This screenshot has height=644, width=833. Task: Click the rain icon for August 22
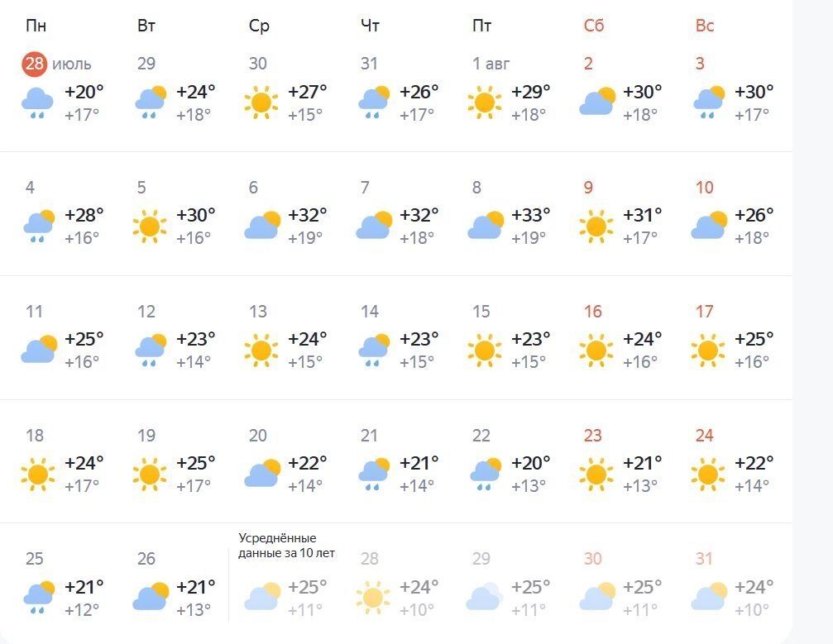coord(485,474)
